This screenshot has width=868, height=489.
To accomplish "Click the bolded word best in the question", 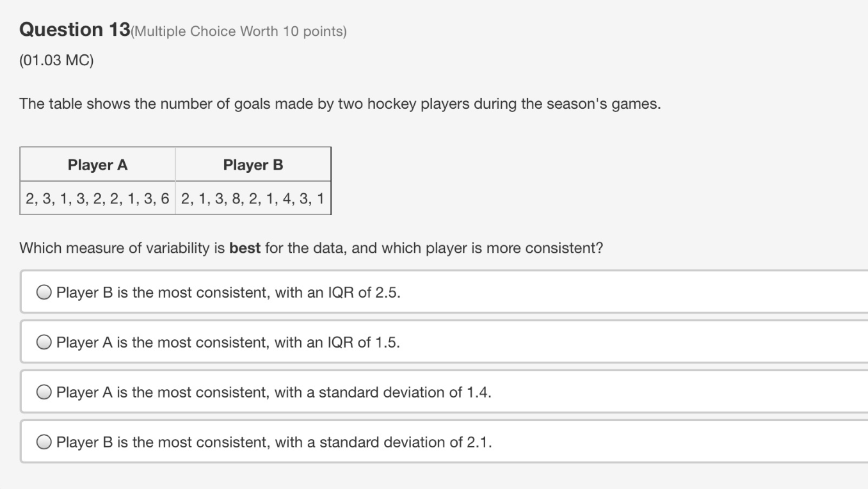I will [x=247, y=248].
